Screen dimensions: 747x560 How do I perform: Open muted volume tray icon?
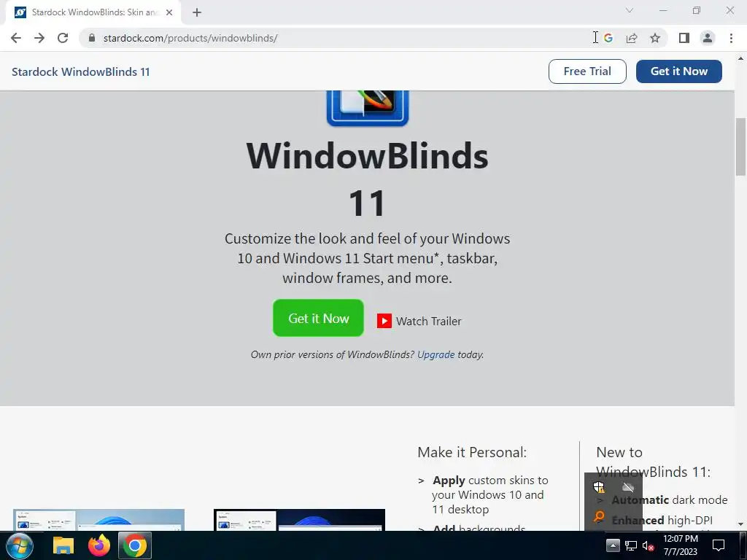(x=648, y=545)
